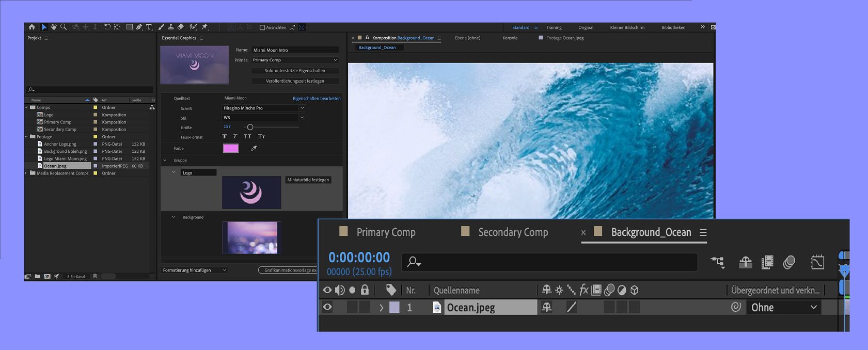Select the Zoom magnifier tool
868x350 pixels.
(64, 27)
